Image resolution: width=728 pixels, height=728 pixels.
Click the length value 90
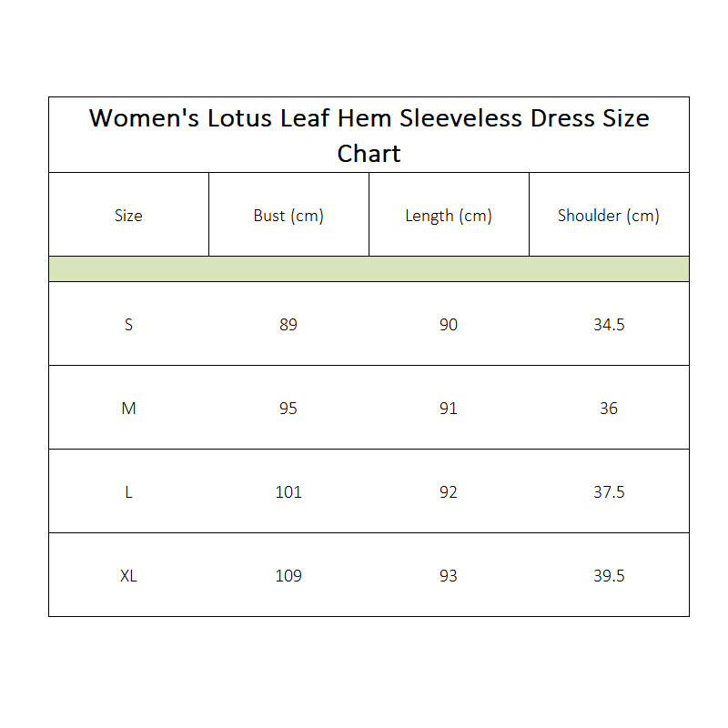(449, 324)
